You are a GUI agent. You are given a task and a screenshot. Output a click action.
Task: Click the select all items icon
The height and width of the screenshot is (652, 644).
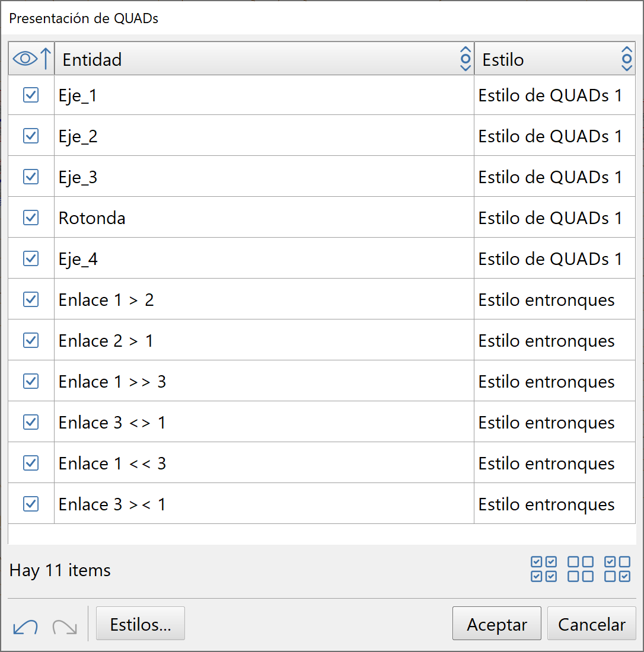543,569
